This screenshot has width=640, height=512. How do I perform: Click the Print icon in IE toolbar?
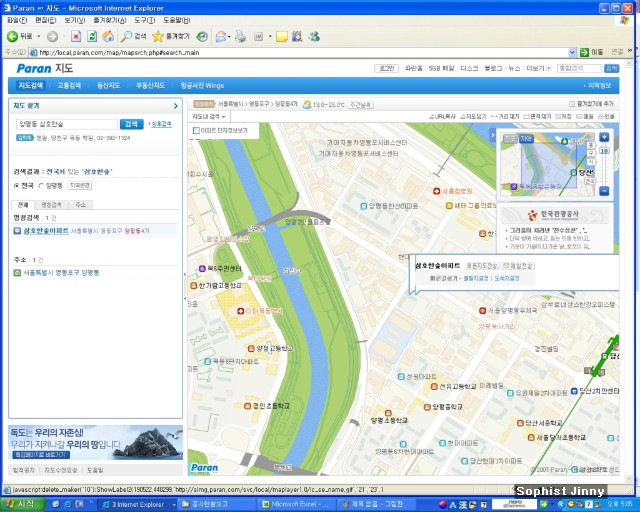pyautogui.click(x=241, y=37)
